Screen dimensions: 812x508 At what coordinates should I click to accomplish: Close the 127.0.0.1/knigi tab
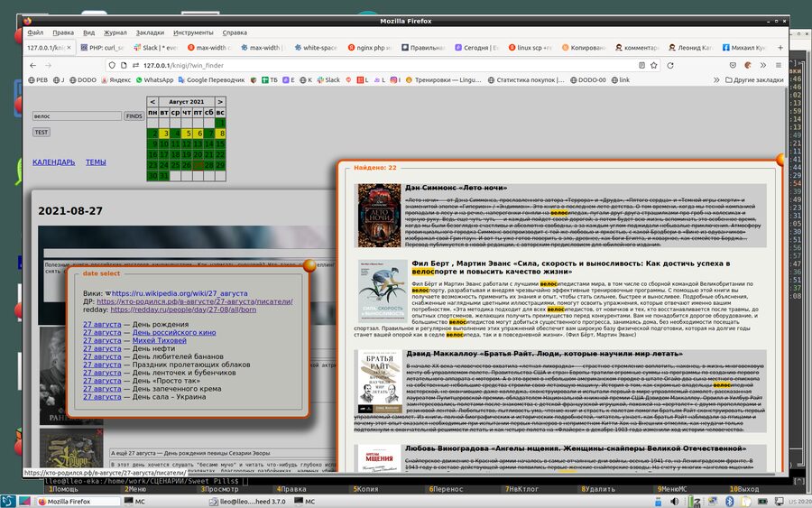click(69, 48)
